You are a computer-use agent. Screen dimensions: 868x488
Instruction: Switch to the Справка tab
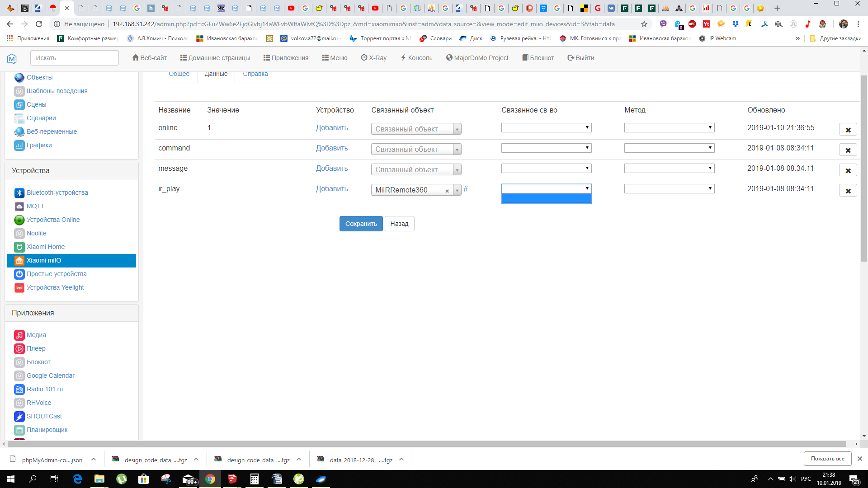(255, 74)
